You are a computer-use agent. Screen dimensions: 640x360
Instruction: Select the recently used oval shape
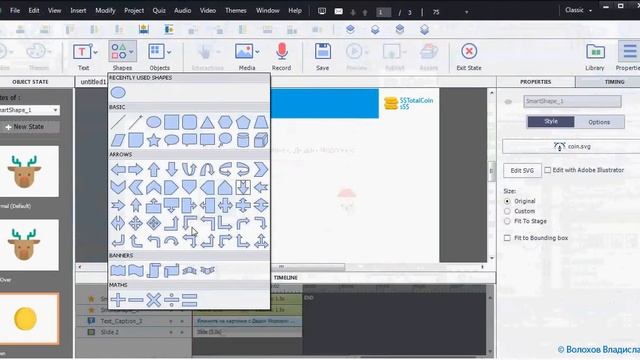pos(118,93)
